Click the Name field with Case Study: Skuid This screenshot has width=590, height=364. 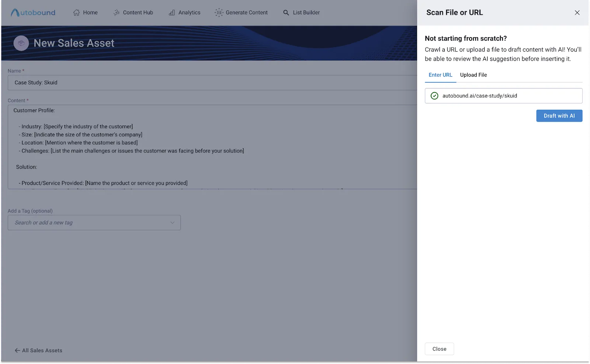212,83
